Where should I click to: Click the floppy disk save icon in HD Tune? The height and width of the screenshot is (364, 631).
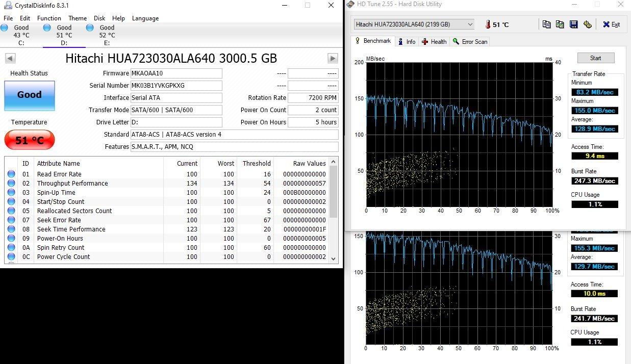[x=573, y=24]
